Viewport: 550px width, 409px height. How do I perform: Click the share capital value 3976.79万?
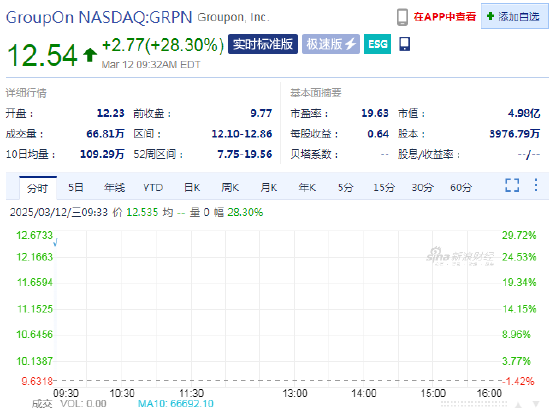click(515, 134)
